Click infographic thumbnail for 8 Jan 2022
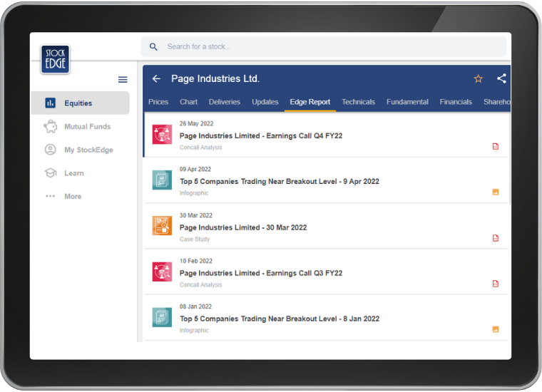 point(162,317)
